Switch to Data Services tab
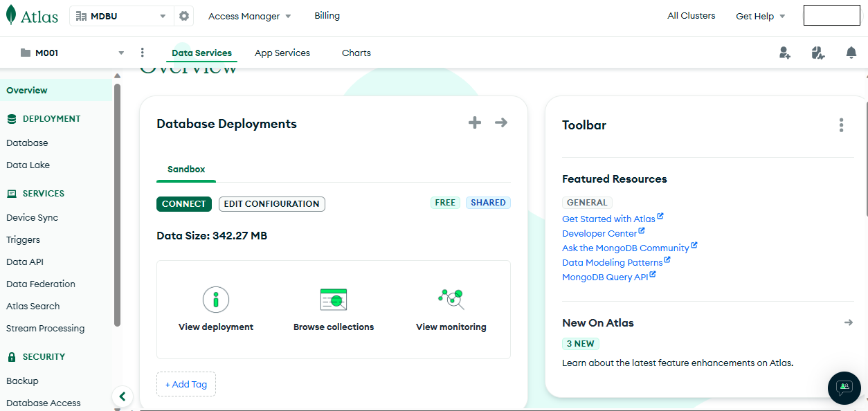 (202, 53)
